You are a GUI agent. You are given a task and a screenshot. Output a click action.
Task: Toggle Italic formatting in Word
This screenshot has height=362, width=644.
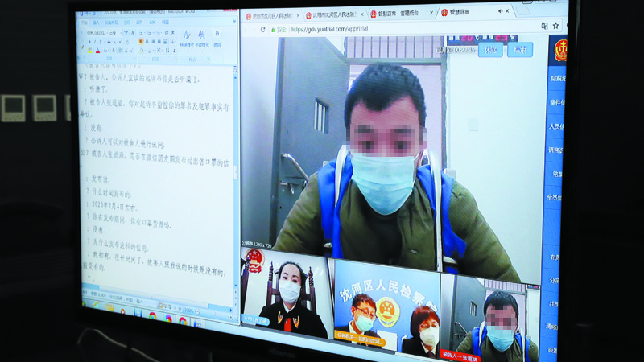click(95, 42)
